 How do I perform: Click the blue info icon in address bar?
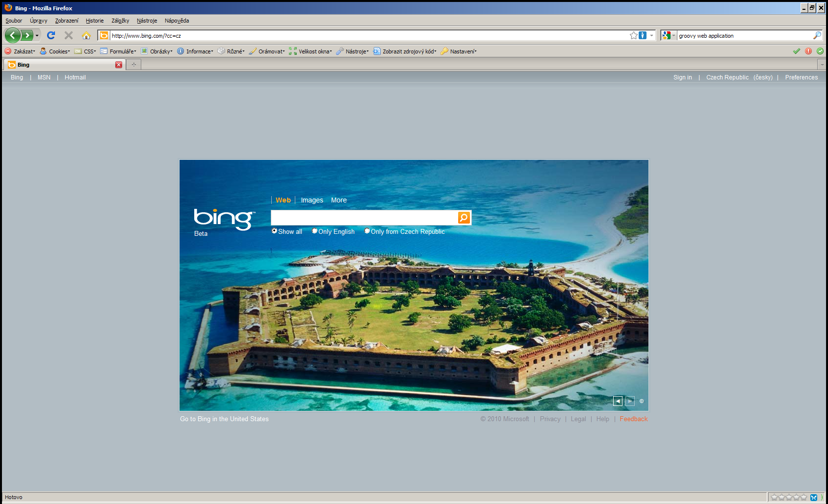(643, 35)
